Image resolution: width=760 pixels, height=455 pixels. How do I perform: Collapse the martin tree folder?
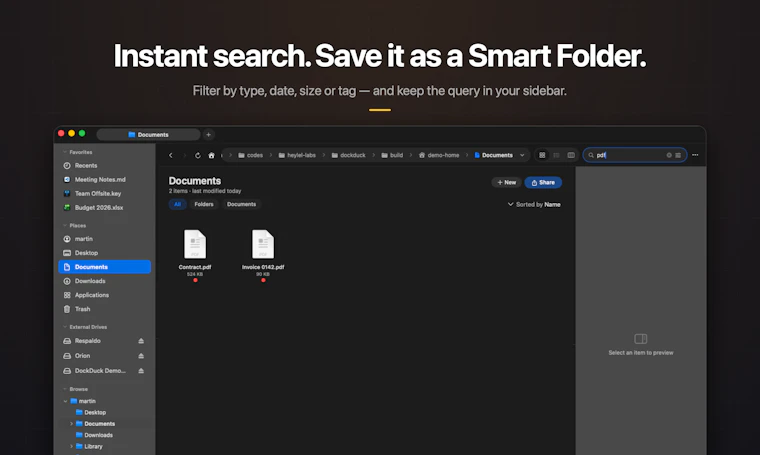pos(65,401)
